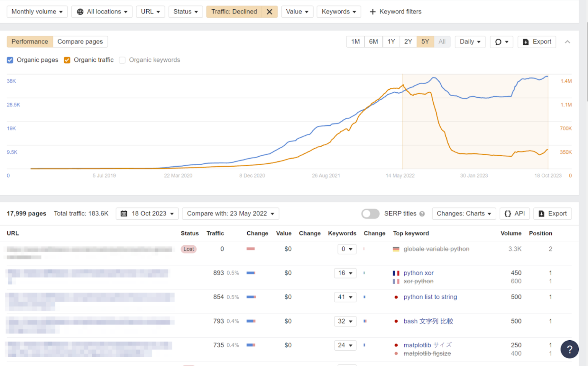Switch to the Compare pages tab
Image resolution: width=588 pixels, height=366 pixels.
(80, 42)
